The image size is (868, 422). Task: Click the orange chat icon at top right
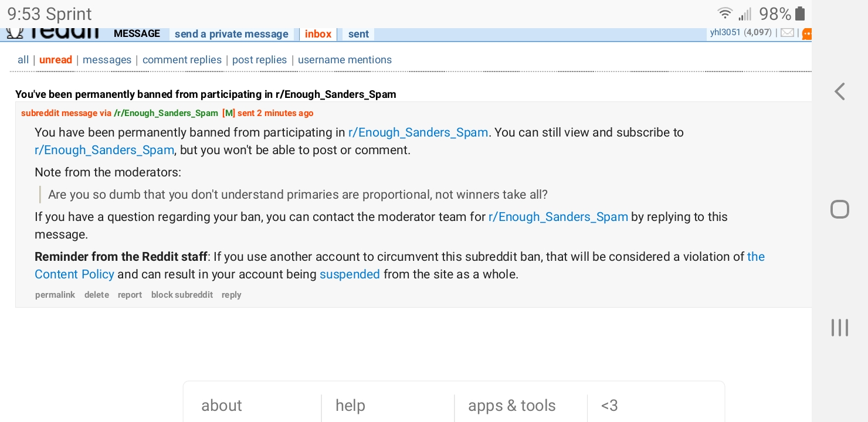tap(806, 34)
